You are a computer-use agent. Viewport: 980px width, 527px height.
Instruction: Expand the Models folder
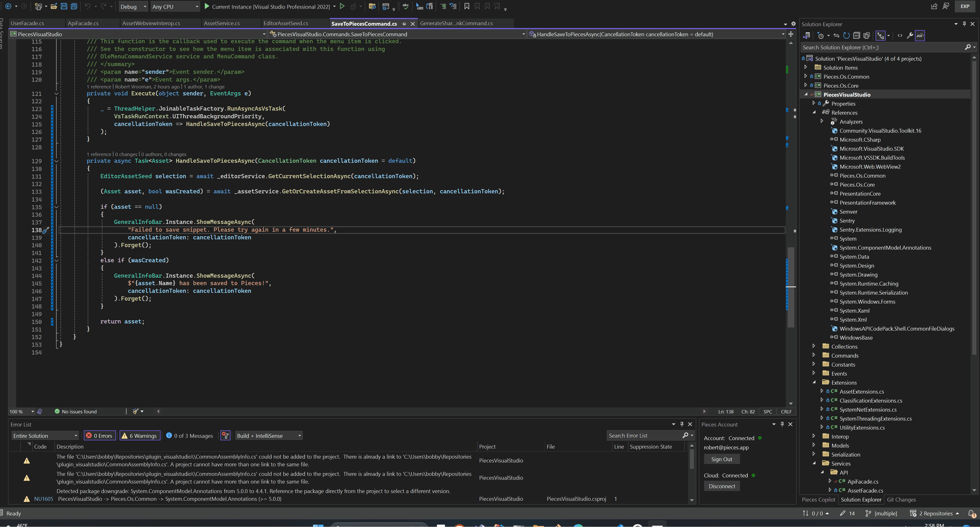click(x=813, y=445)
